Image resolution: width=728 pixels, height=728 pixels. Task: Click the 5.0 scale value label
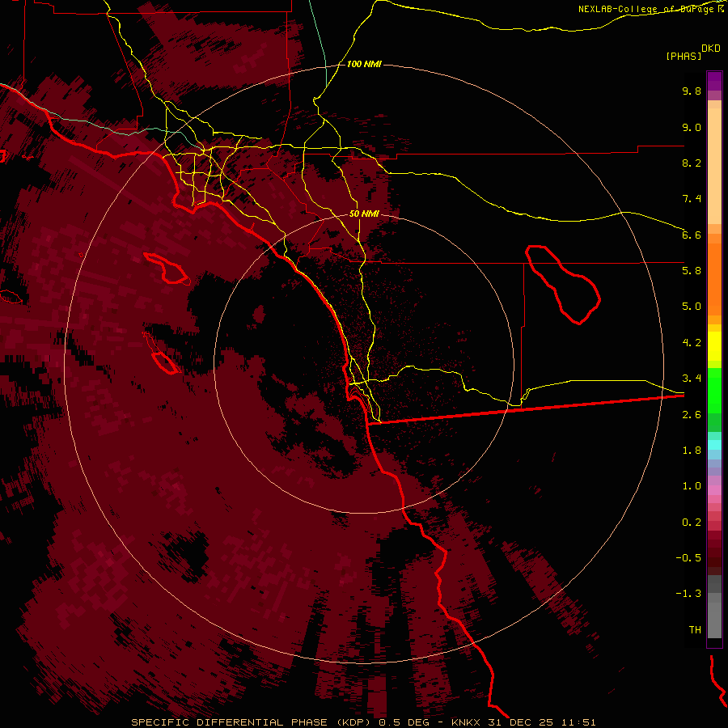click(692, 307)
